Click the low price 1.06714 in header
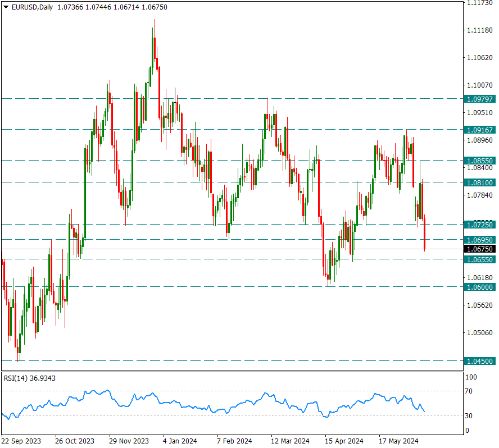Viewport: 499px width, 448px height. pyautogui.click(x=126, y=7)
